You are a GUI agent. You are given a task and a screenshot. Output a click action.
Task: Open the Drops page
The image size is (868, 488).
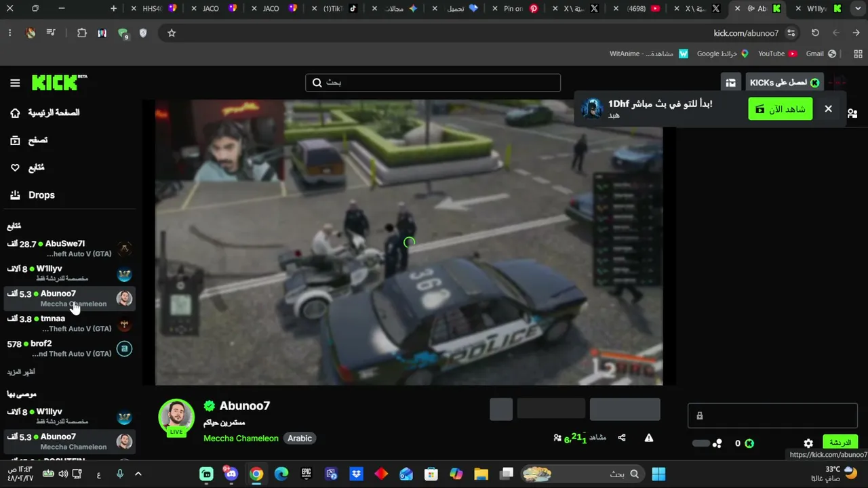click(x=33, y=195)
